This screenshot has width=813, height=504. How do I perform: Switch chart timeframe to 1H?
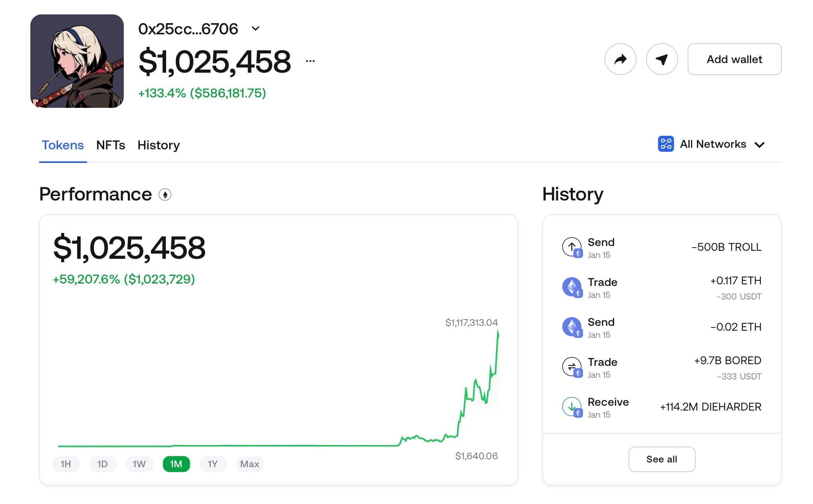tap(66, 464)
